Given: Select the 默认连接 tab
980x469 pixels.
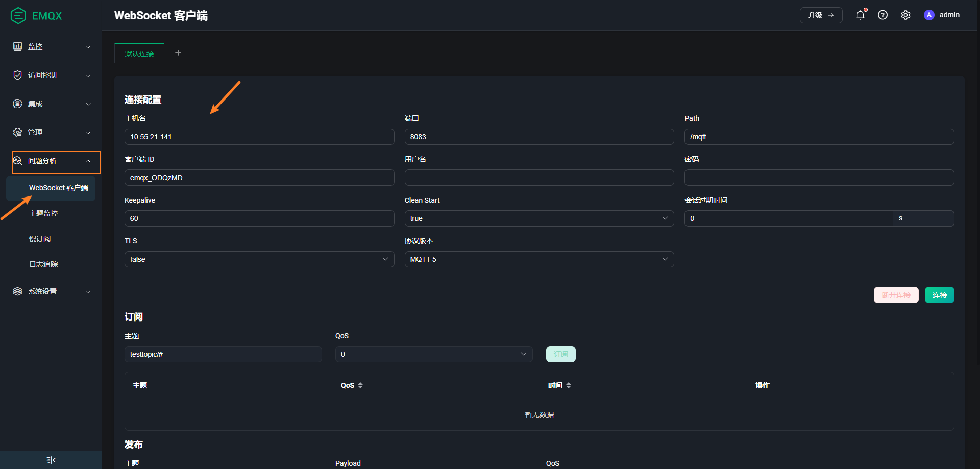Looking at the screenshot, I should coord(139,53).
